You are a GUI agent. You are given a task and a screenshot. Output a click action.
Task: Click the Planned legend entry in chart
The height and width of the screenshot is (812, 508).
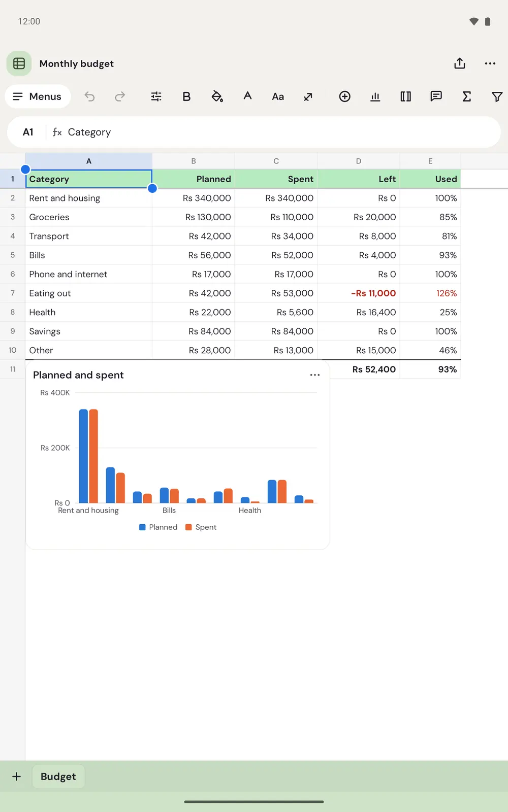click(158, 527)
